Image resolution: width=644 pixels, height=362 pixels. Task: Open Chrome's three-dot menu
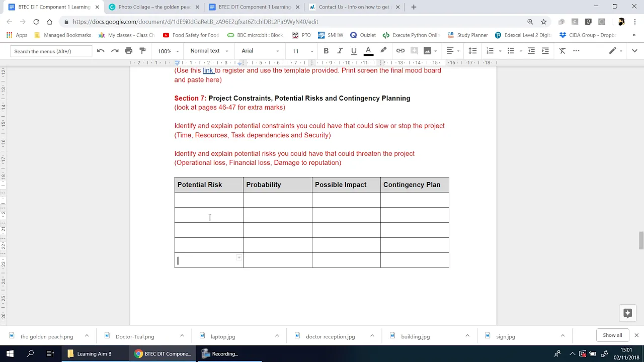(635, 22)
